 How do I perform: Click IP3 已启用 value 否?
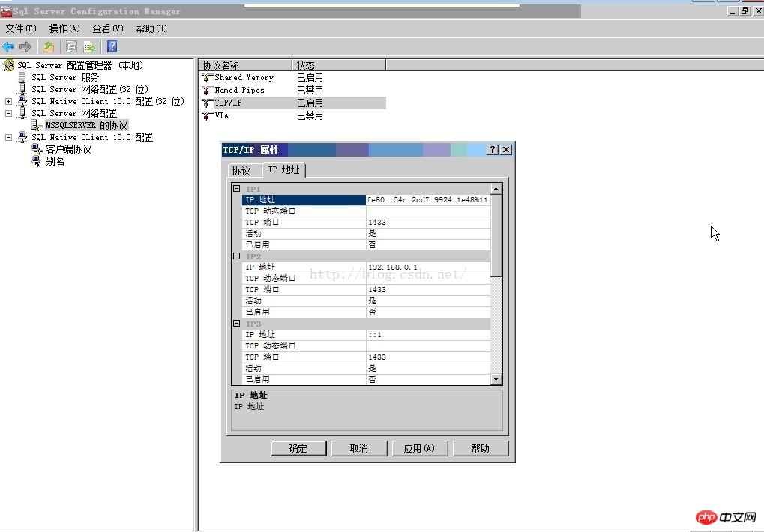[428, 379]
